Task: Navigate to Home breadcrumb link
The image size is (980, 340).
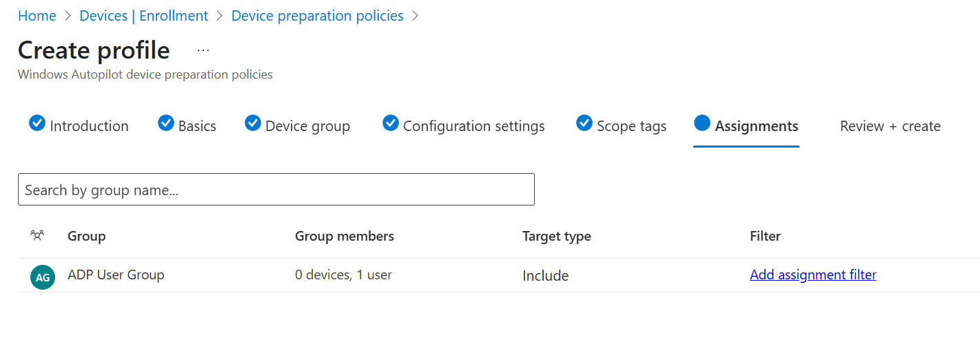Action: click(x=37, y=16)
